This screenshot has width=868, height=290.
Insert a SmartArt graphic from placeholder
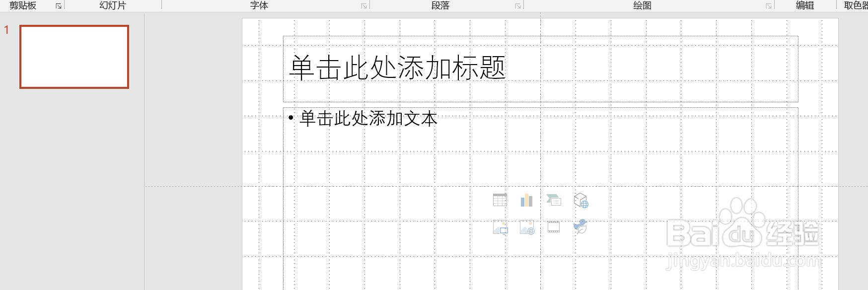pos(554,200)
